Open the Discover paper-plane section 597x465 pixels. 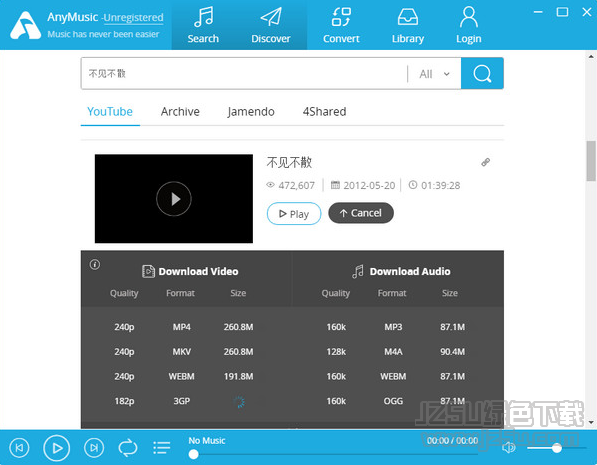pos(271,25)
